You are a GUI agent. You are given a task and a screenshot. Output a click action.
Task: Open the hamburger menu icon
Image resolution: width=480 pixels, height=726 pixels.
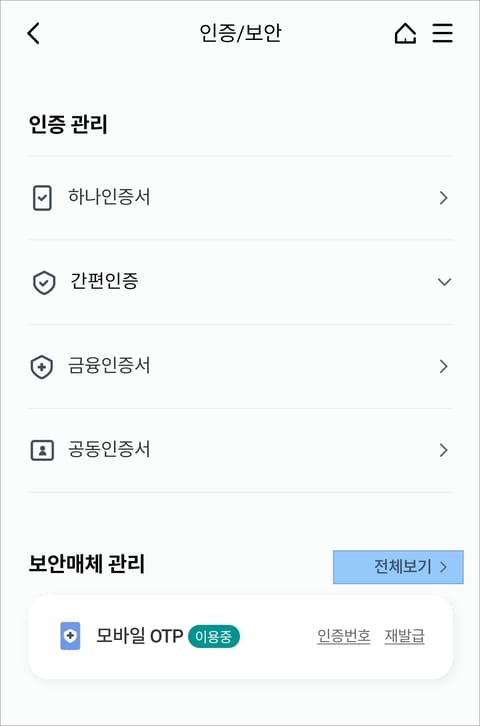point(443,33)
